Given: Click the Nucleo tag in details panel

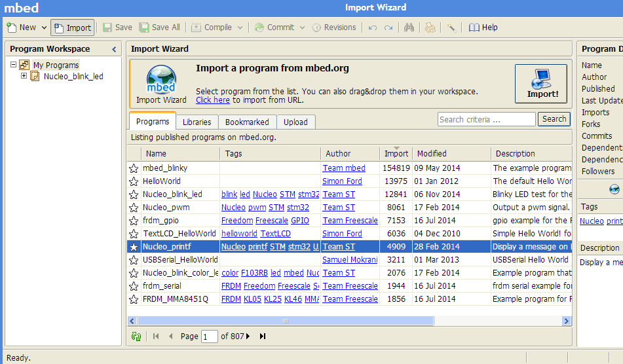Looking at the screenshot, I should [592, 221].
